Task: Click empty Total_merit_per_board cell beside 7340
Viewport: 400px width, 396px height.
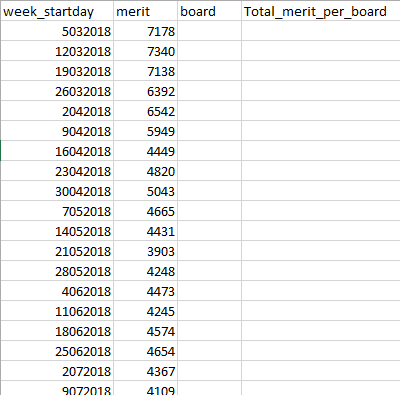Action: click(x=321, y=51)
